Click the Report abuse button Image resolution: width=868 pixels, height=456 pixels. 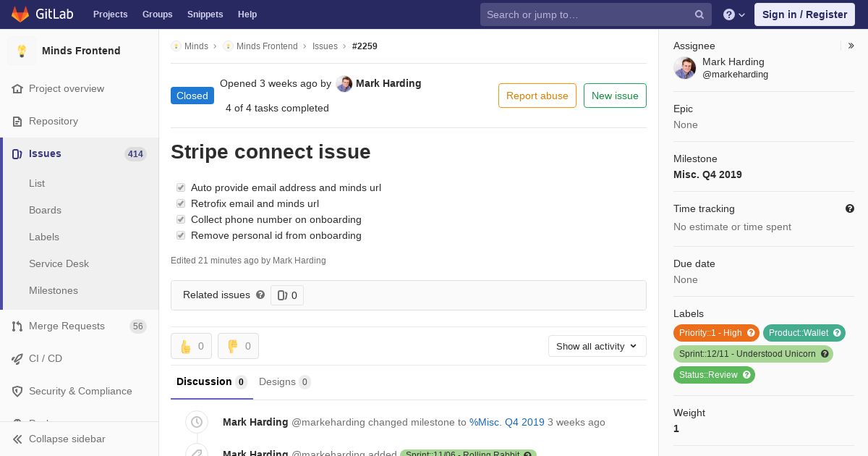(537, 96)
